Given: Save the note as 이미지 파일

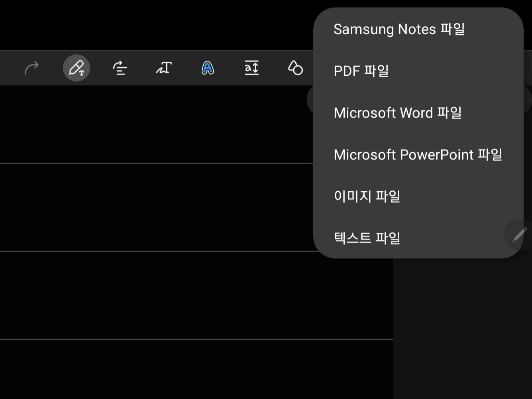Looking at the screenshot, I should [367, 197].
